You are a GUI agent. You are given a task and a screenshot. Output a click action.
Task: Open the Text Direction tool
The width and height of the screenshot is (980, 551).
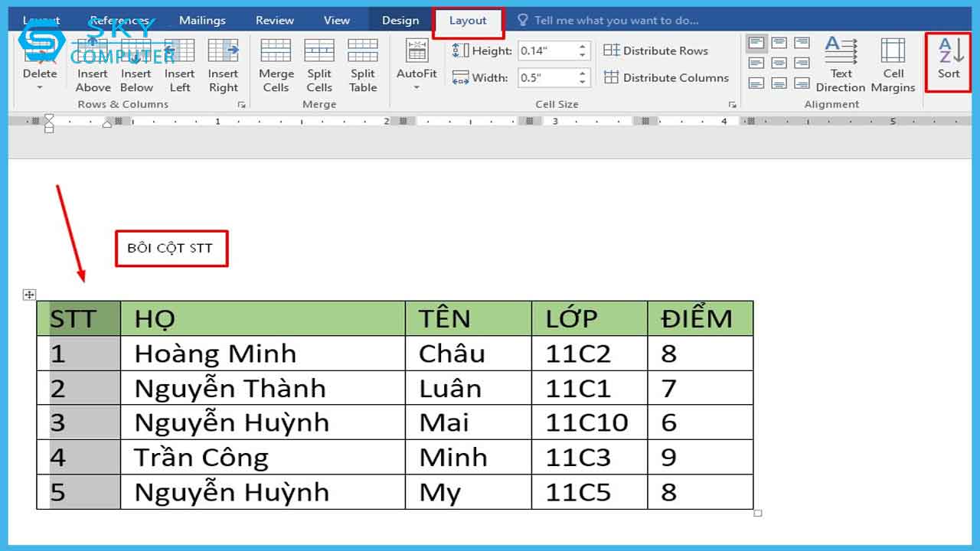click(841, 51)
